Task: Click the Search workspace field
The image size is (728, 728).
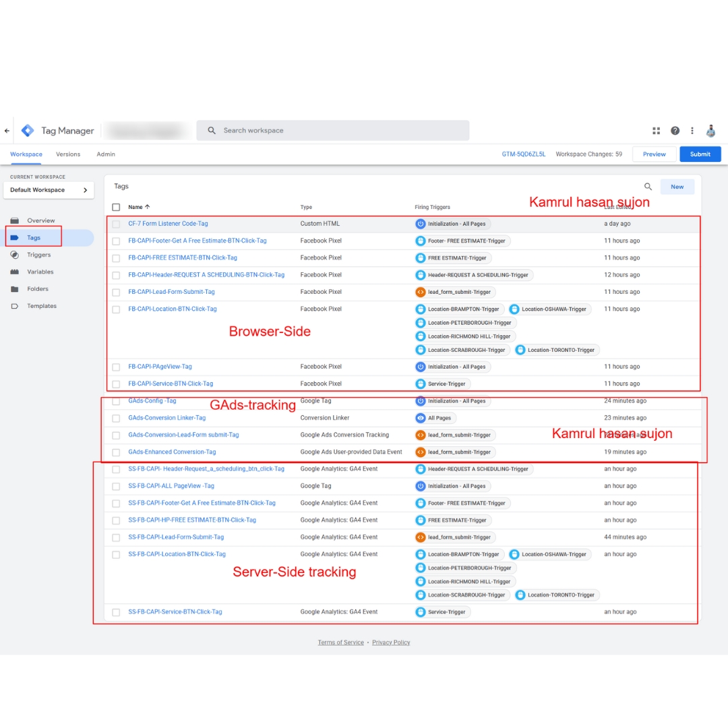Action: click(x=333, y=131)
